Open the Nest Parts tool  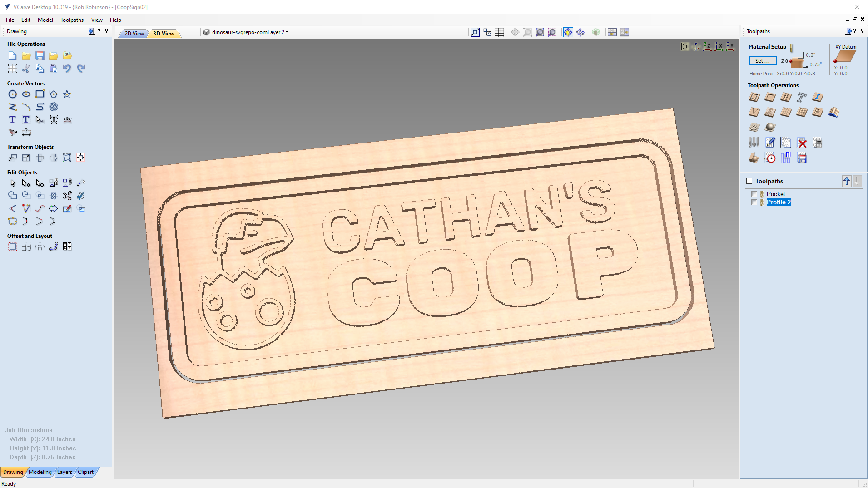(x=67, y=246)
